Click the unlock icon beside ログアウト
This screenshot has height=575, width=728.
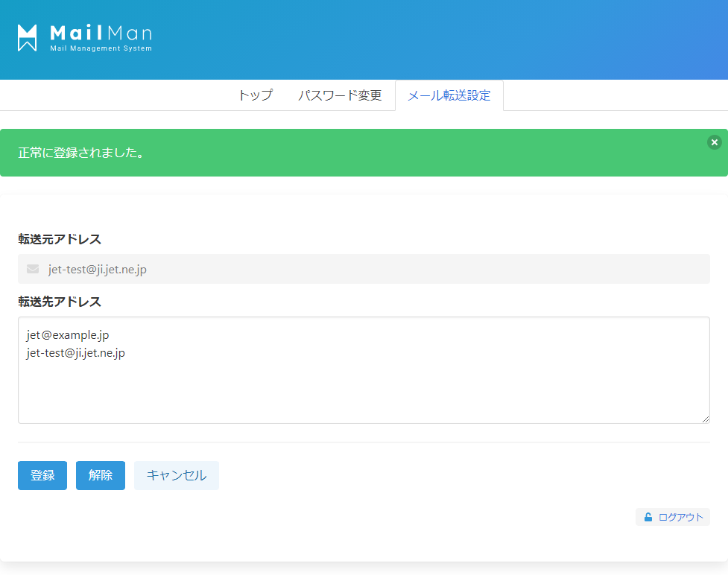(x=648, y=517)
